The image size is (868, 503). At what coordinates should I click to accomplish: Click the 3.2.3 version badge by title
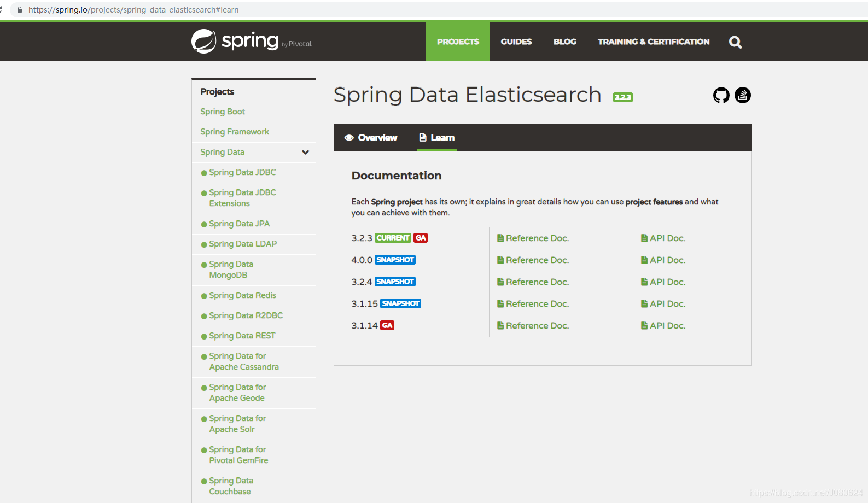[x=623, y=97]
